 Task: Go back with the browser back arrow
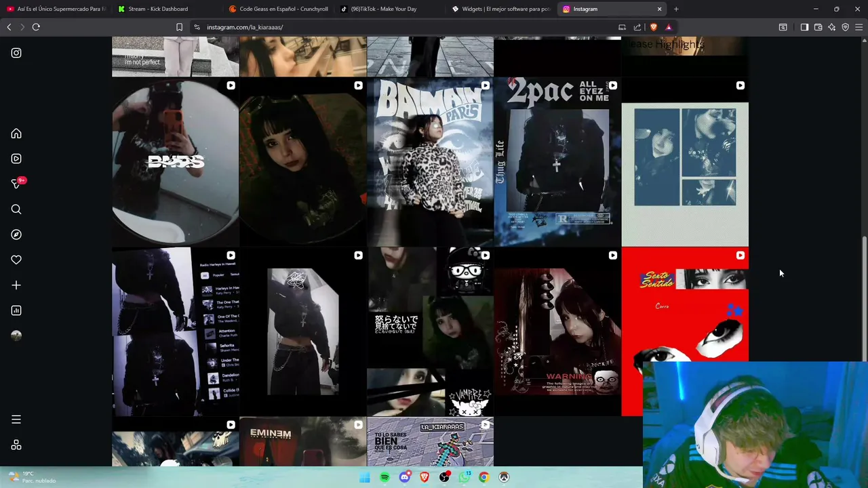(x=9, y=27)
